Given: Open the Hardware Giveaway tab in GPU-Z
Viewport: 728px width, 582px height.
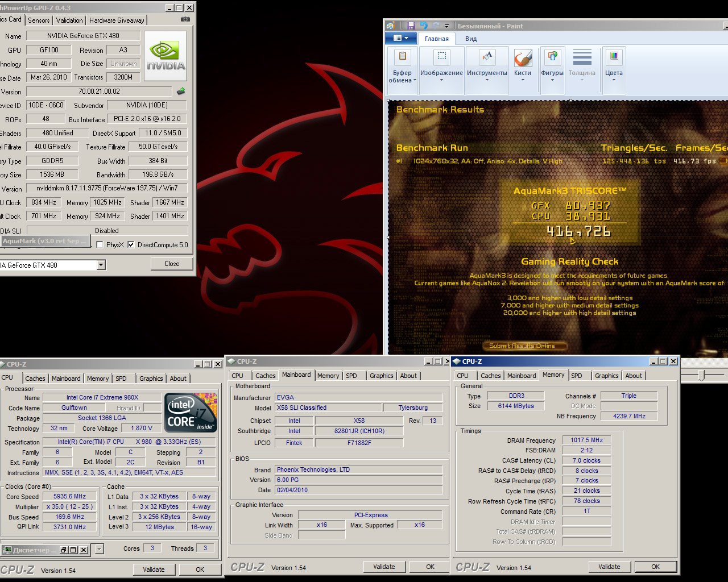Looking at the screenshot, I should [x=117, y=20].
